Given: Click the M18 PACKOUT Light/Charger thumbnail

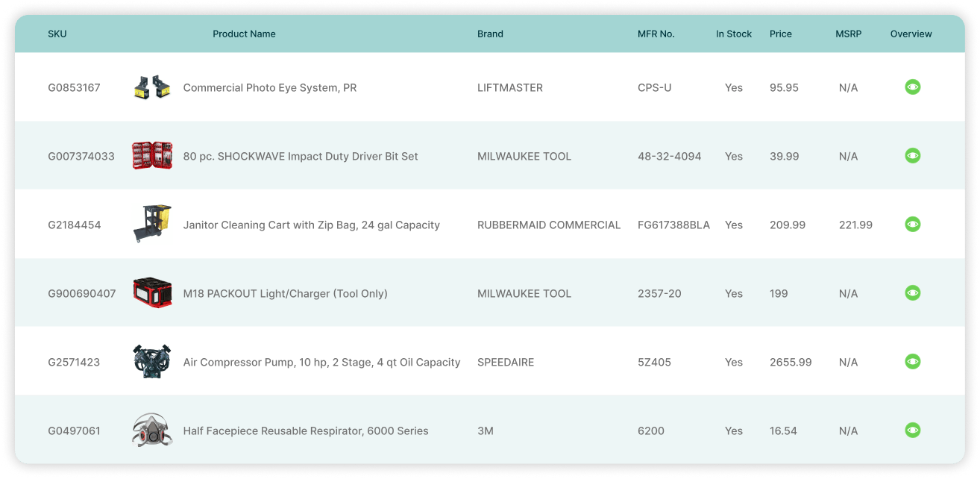Looking at the screenshot, I should tap(152, 292).
